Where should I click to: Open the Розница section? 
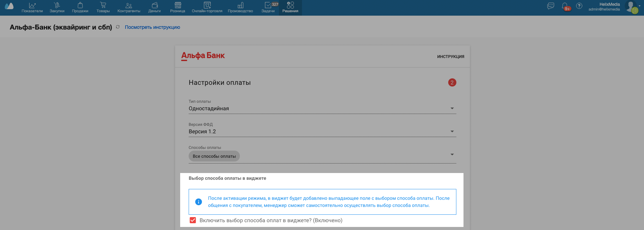178,8
